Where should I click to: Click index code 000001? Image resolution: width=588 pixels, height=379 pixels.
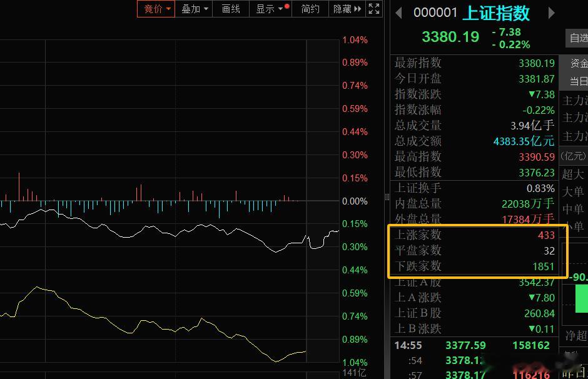click(435, 13)
